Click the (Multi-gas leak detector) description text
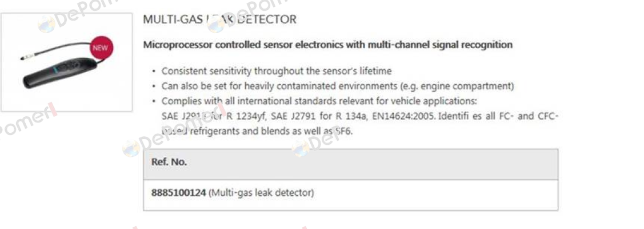The image size is (644, 229). 261,192
